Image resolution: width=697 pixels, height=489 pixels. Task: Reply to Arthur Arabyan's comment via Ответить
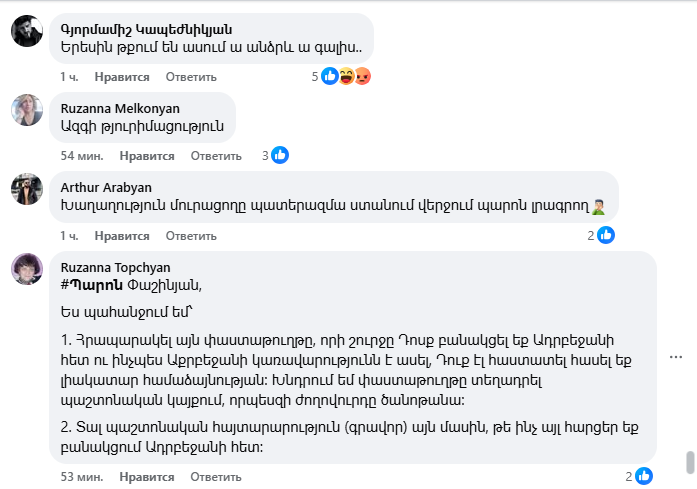coord(191,236)
